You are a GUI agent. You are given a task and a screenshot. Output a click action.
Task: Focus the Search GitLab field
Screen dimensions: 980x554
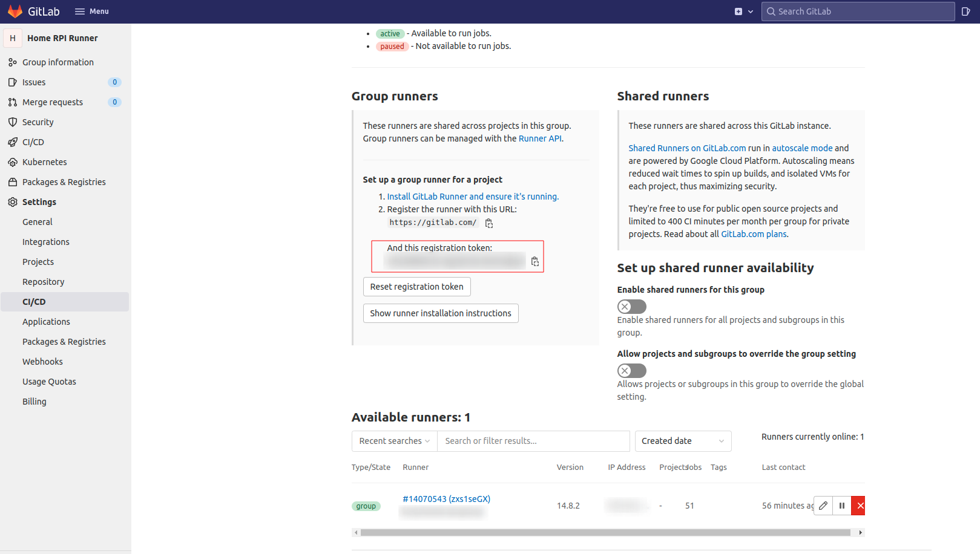point(858,11)
